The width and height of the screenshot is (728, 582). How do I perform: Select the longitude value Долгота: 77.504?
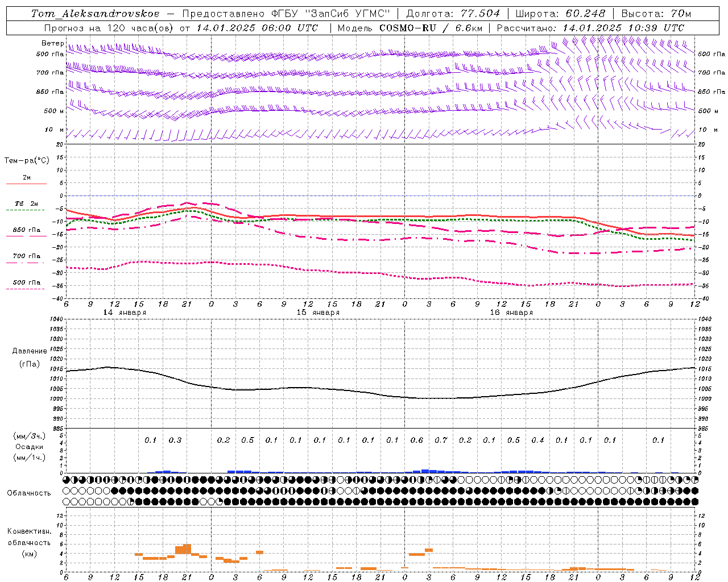[x=453, y=14]
